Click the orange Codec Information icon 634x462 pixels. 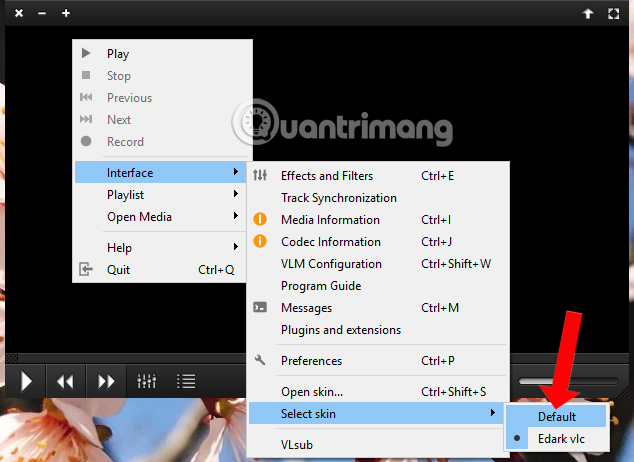coord(260,241)
